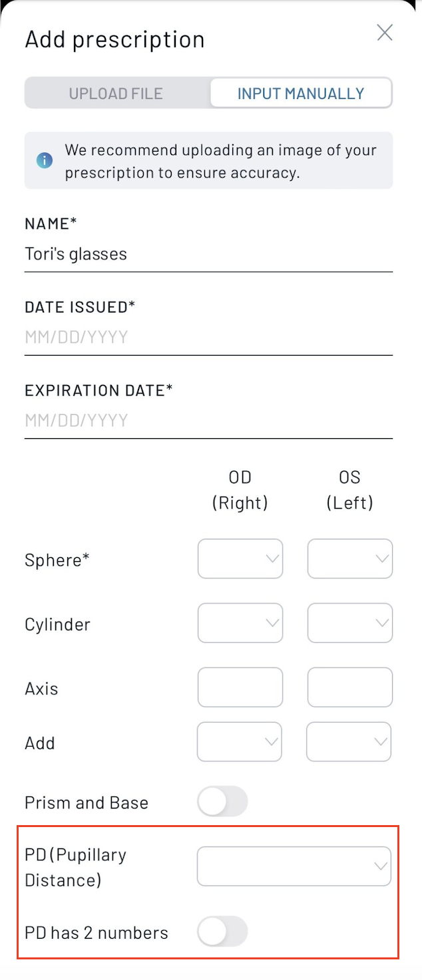Select the Input Manually tab
The height and width of the screenshot is (980, 422).
(x=301, y=94)
